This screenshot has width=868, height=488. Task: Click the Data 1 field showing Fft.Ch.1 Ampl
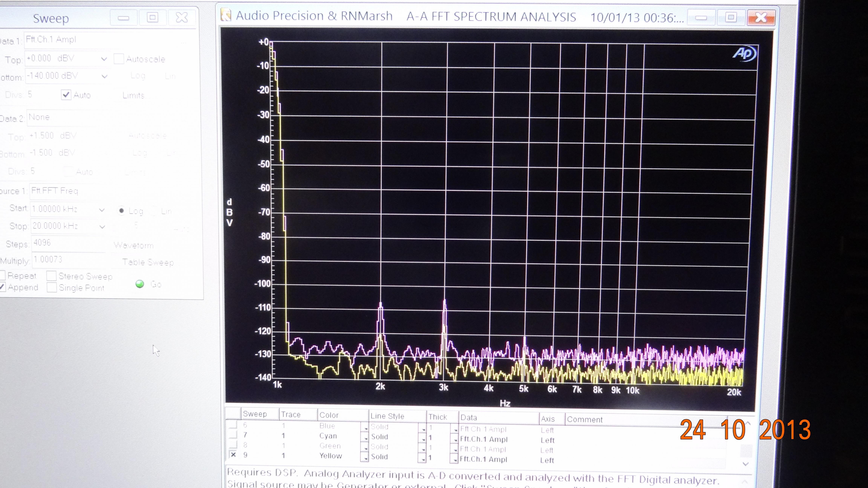[x=106, y=40]
